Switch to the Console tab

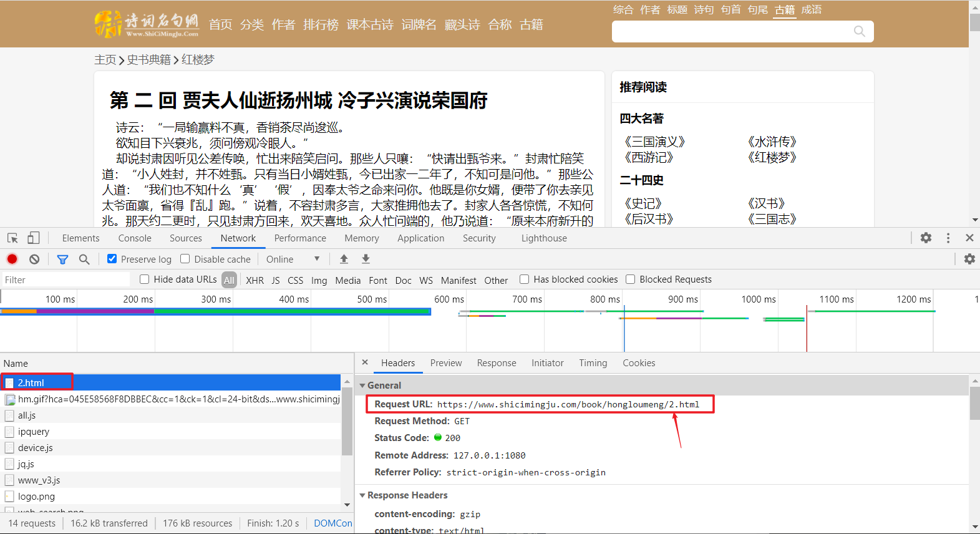pos(135,238)
